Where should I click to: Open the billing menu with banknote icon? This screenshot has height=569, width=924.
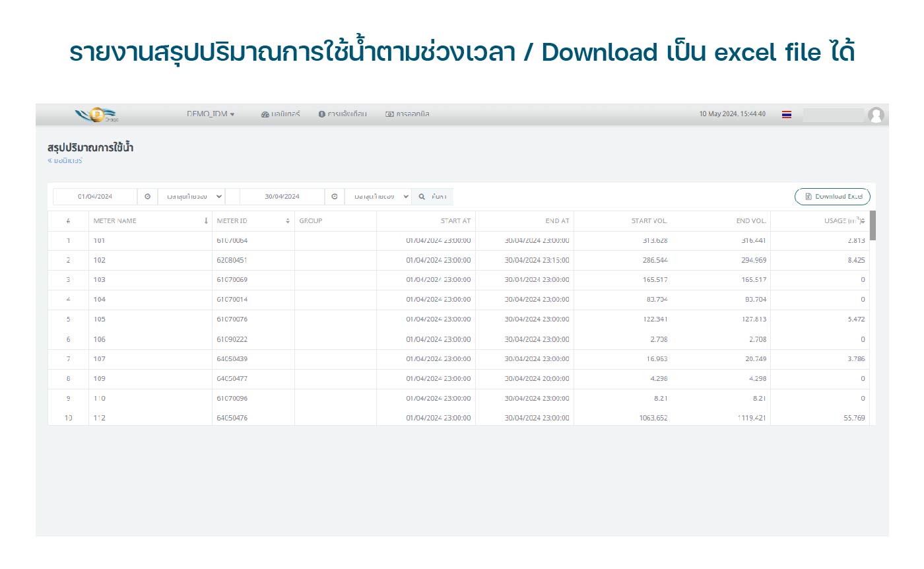(x=407, y=114)
